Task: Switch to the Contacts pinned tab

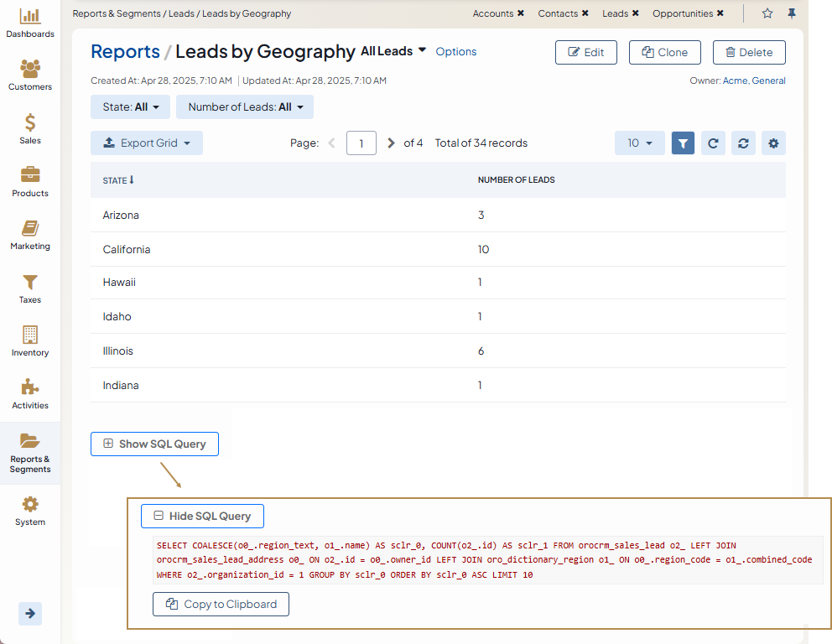Action: pos(558,13)
